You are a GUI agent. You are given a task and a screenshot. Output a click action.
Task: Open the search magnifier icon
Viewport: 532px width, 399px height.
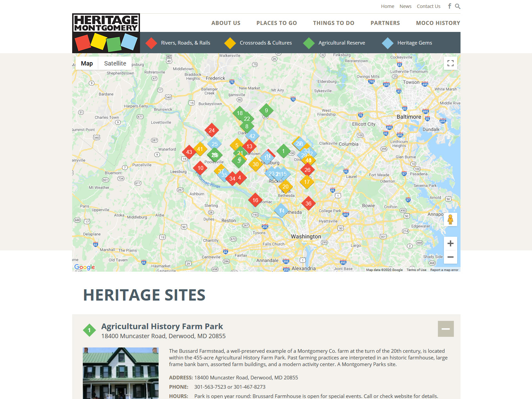tap(458, 6)
